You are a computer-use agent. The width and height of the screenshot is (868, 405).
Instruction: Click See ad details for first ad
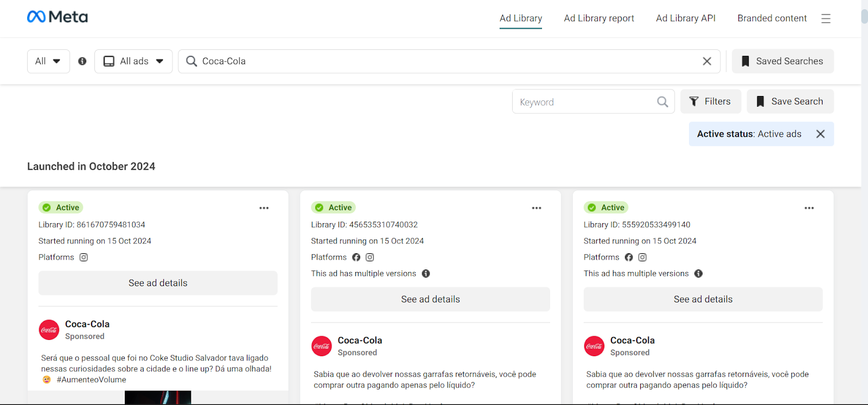coord(158,283)
